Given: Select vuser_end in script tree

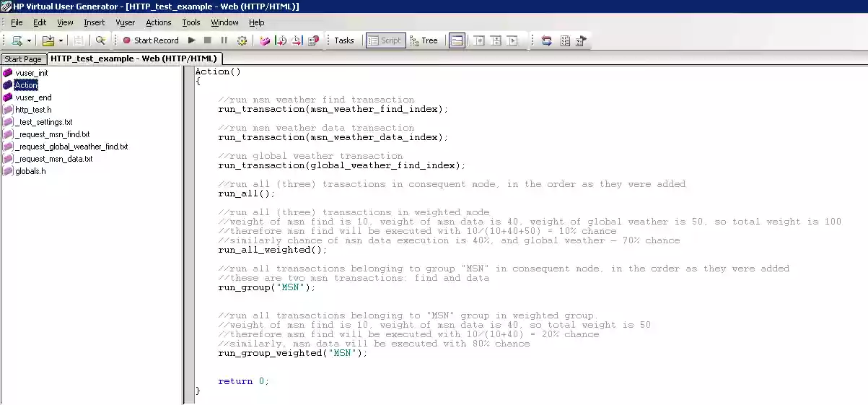Looking at the screenshot, I should (33, 97).
